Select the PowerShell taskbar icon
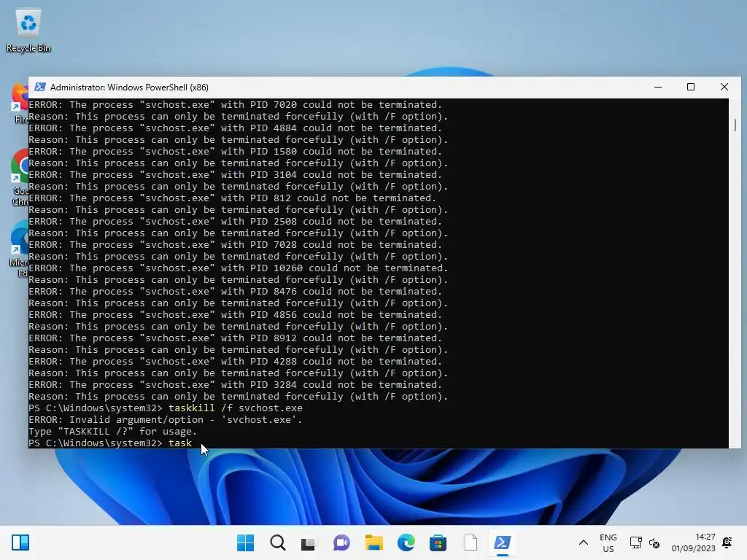 point(503,542)
